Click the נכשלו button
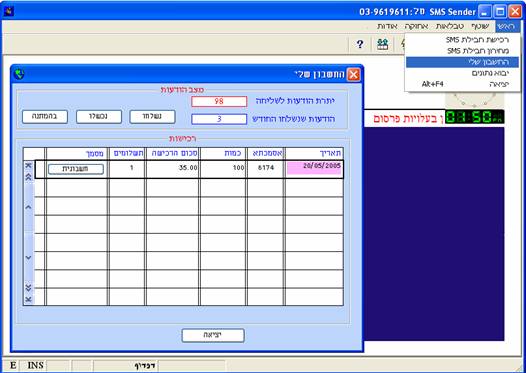 pyautogui.click(x=99, y=117)
